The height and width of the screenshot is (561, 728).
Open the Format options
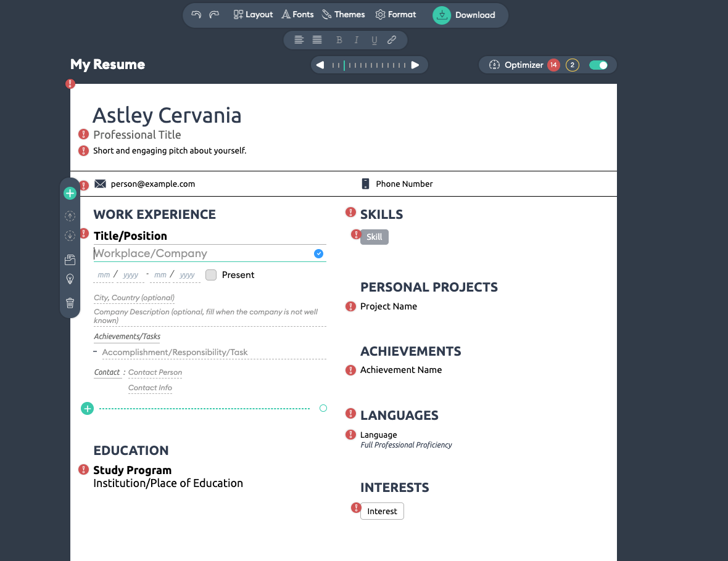tap(395, 14)
